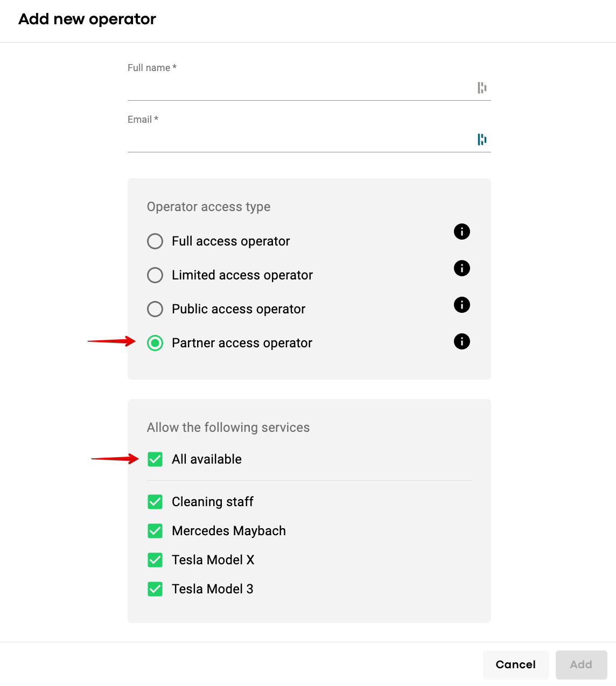Choose Limited access operator option
The width and height of the screenshot is (616, 686).
click(155, 275)
